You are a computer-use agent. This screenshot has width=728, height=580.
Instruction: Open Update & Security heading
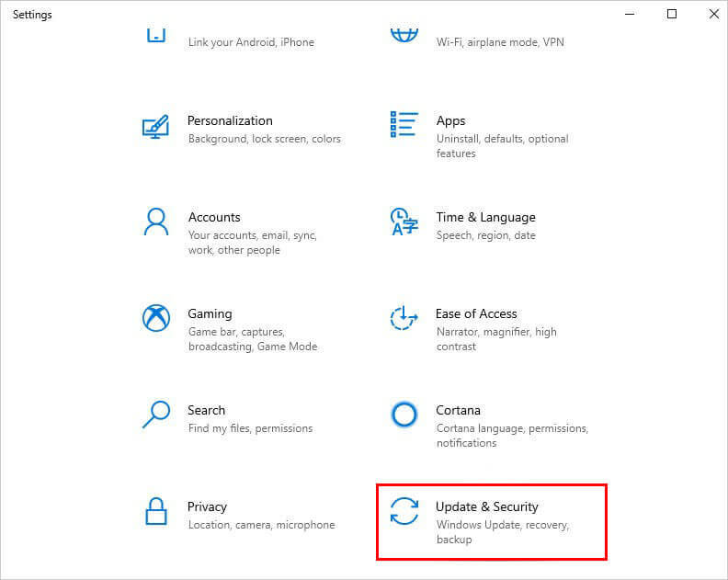[x=486, y=506]
